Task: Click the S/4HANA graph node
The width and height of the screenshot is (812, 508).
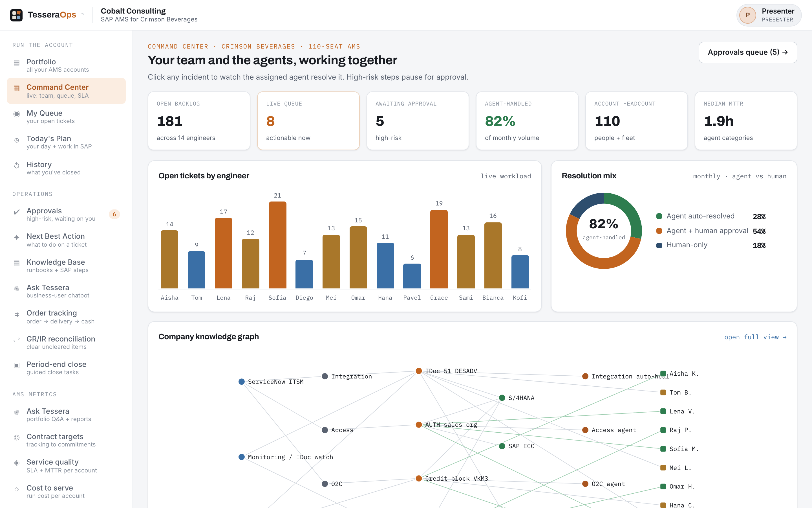Action: tap(502, 398)
